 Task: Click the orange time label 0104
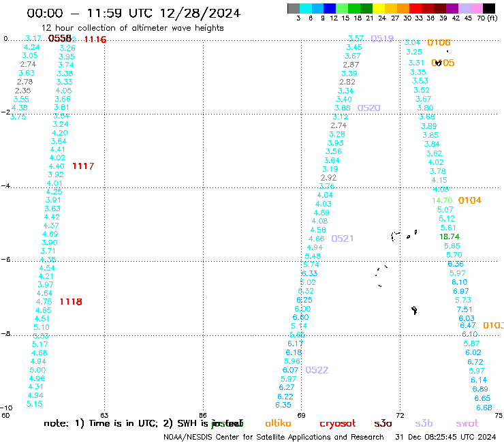(470, 200)
